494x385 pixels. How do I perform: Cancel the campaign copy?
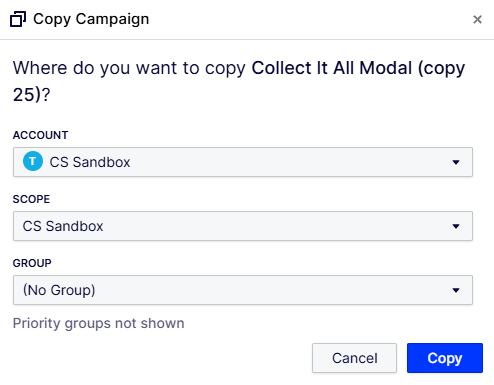[354, 358]
